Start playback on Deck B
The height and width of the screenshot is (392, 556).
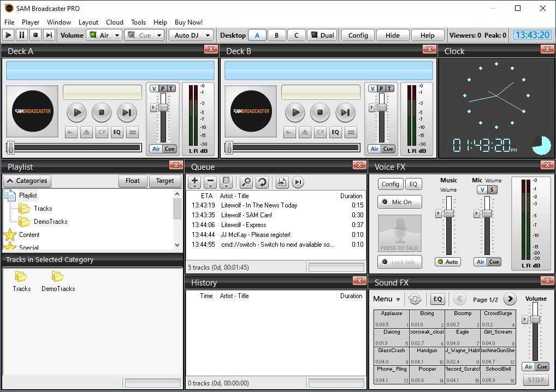point(295,112)
